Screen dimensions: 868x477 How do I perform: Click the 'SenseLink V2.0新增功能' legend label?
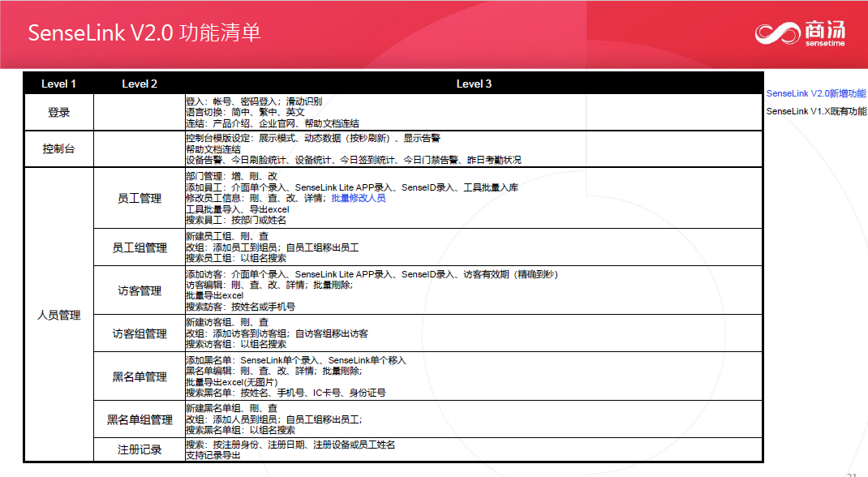(816, 93)
